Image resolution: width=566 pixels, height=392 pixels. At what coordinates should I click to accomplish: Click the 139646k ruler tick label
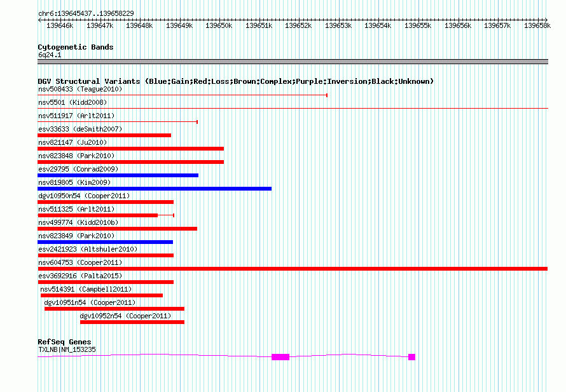coord(60,25)
